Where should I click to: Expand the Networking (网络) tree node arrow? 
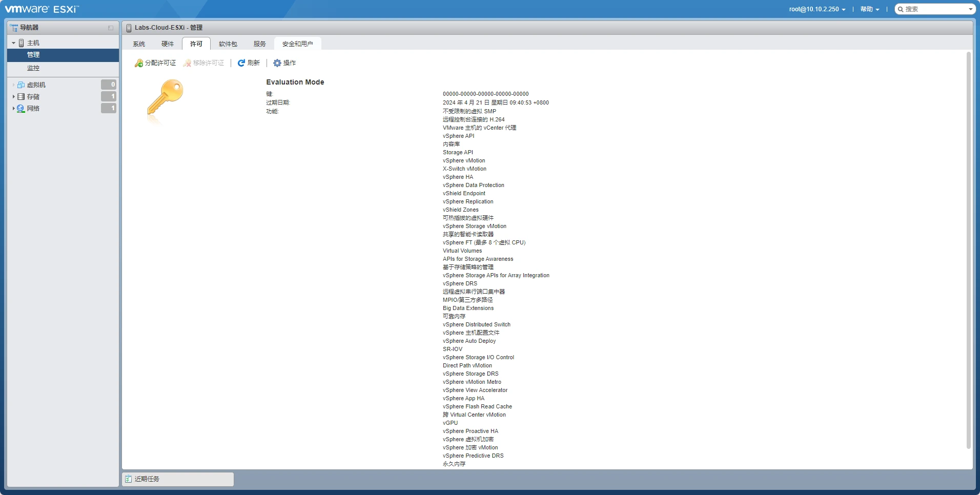pos(13,109)
